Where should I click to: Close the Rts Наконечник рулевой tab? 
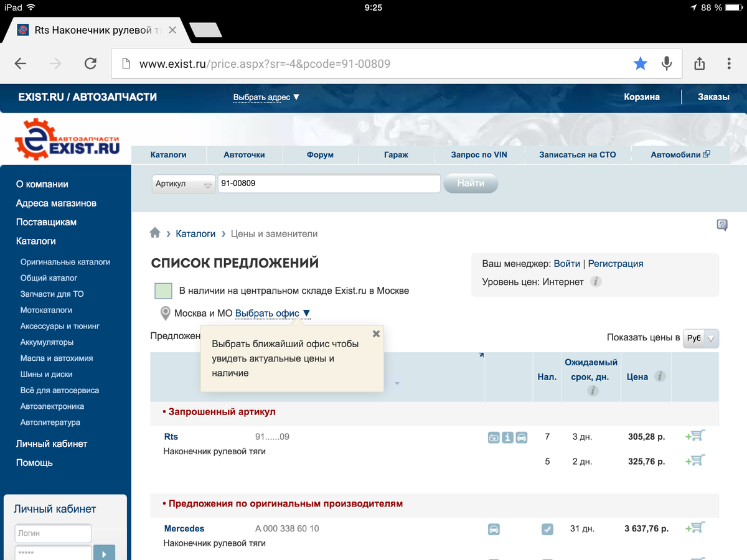coord(172,30)
